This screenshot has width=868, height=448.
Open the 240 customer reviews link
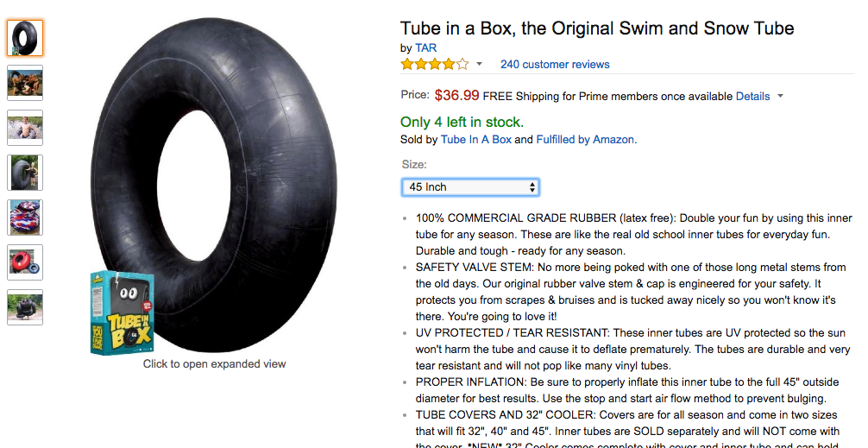coord(555,64)
